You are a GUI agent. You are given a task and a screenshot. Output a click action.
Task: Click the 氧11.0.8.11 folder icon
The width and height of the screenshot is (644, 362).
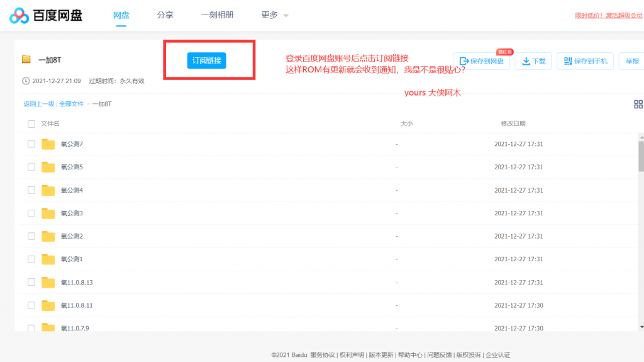coord(48,305)
